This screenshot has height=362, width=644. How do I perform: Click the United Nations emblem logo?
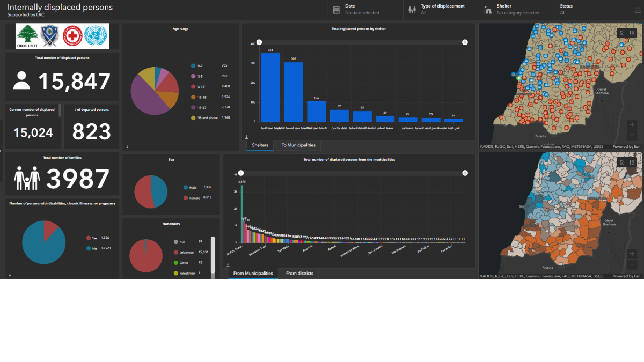[96, 36]
